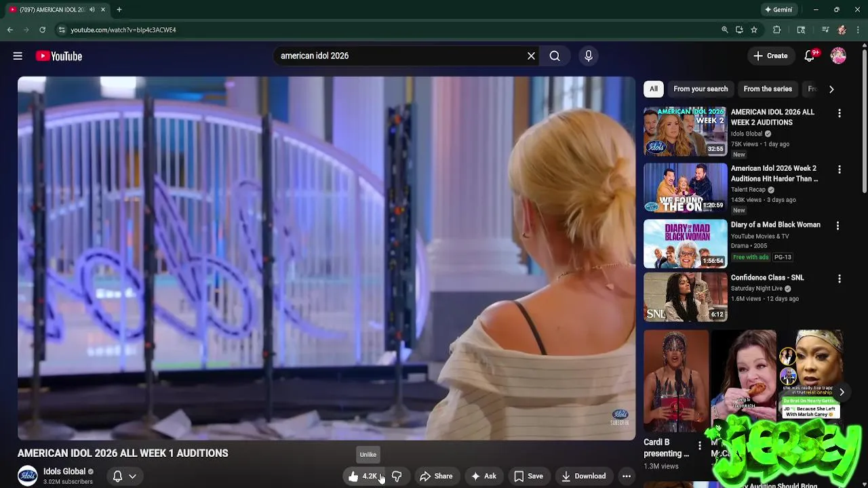Select the From your search chip

click(x=701, y=89)
